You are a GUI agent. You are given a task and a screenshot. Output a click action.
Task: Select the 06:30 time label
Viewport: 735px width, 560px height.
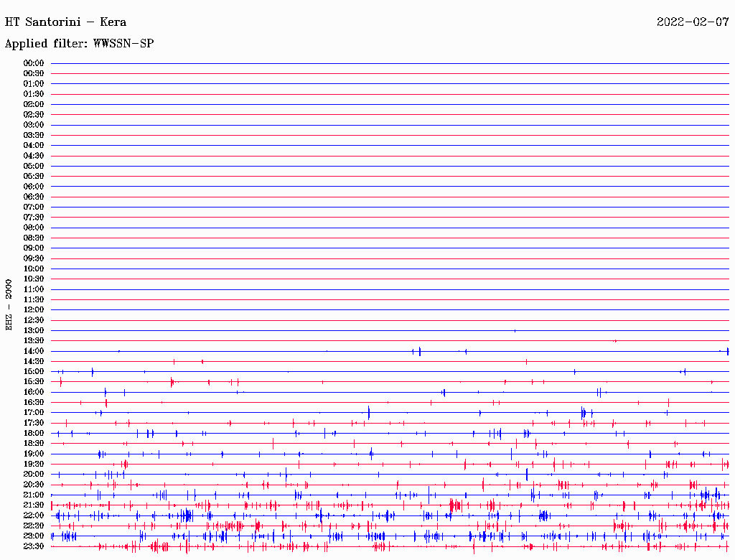coord(33,197)
